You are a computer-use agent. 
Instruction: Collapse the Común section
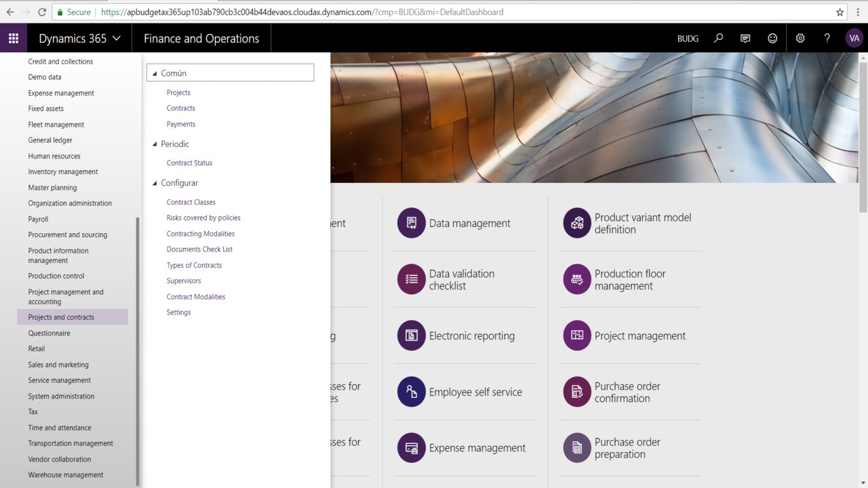[x=155, y=73]
